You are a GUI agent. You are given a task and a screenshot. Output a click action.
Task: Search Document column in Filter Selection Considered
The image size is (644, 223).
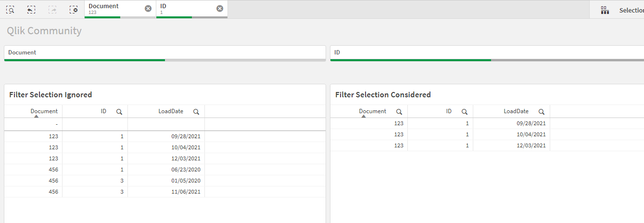[x=399, y=112]
